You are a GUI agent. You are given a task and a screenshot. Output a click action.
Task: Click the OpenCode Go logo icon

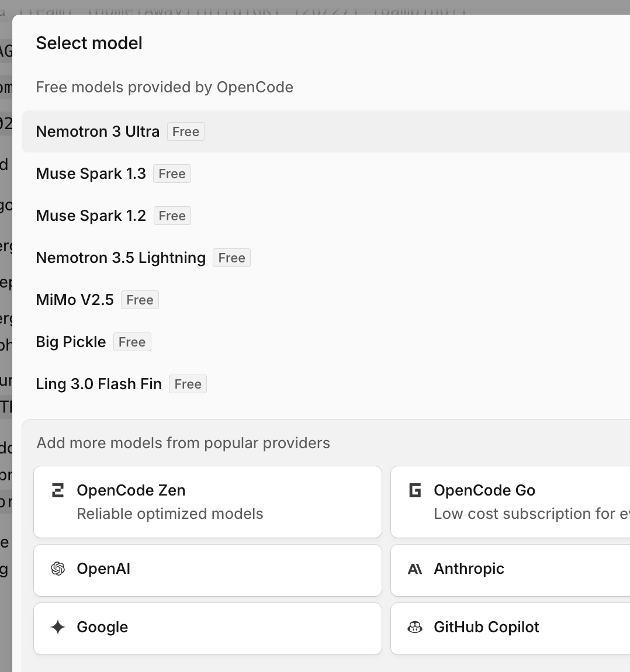415,490
